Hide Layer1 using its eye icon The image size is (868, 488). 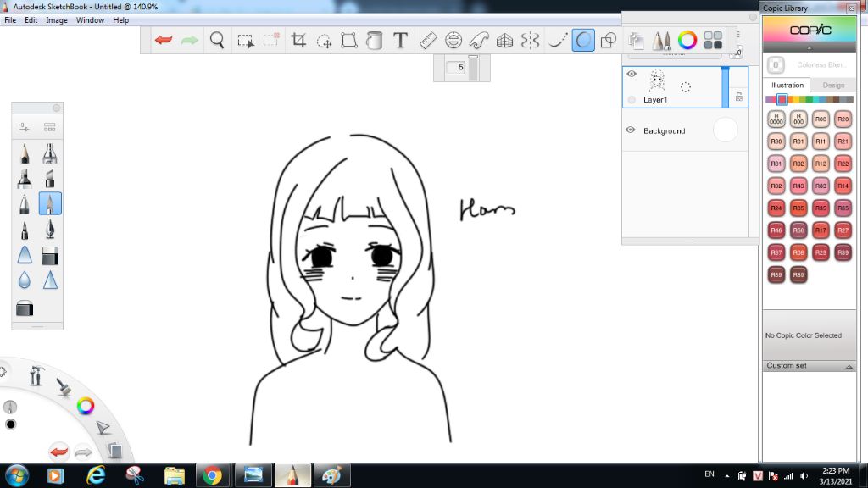tap(631, 74)
